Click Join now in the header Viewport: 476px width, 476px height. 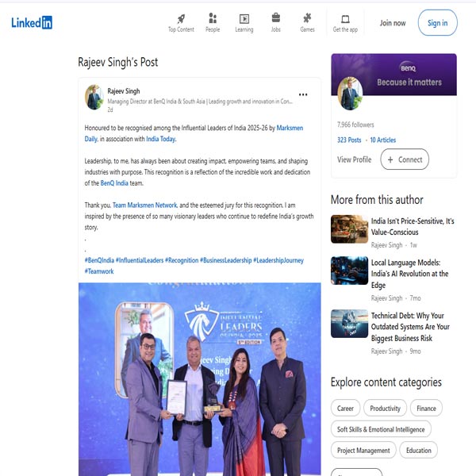coord(393,23)
